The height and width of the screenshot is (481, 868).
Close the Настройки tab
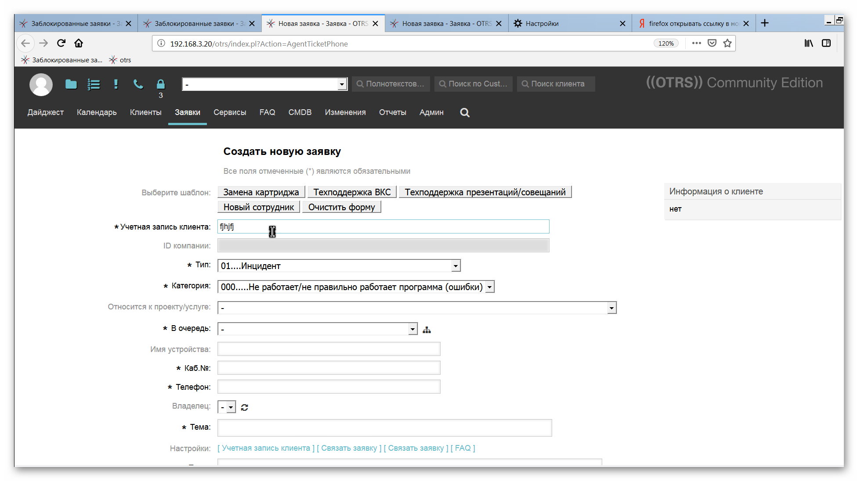(x=622, y=24)
